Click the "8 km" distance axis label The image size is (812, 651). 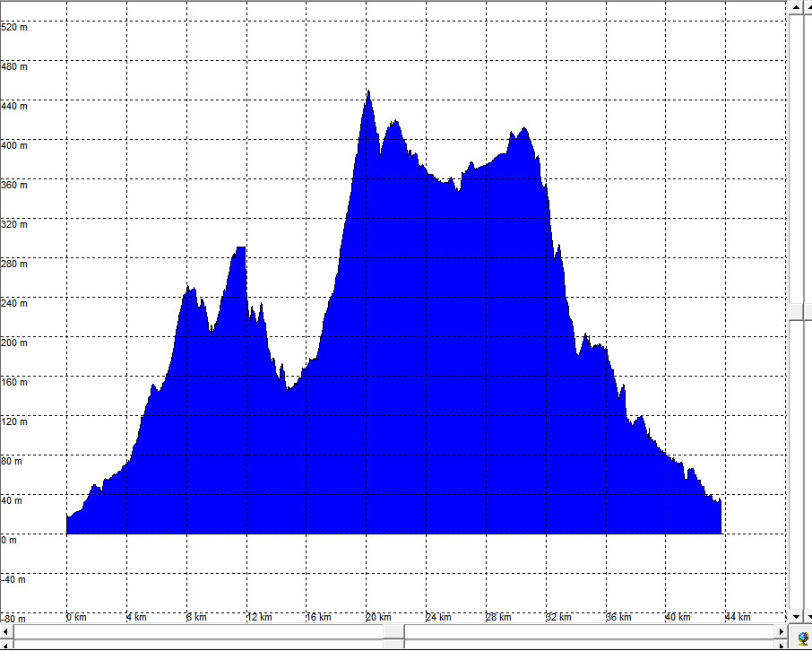tap(197, 617)
